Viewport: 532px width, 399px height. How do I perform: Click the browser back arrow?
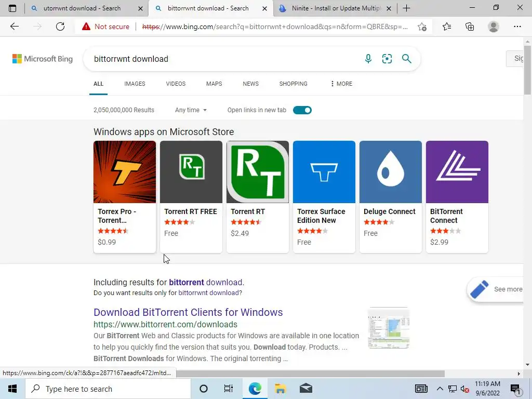tap(14, 26)
